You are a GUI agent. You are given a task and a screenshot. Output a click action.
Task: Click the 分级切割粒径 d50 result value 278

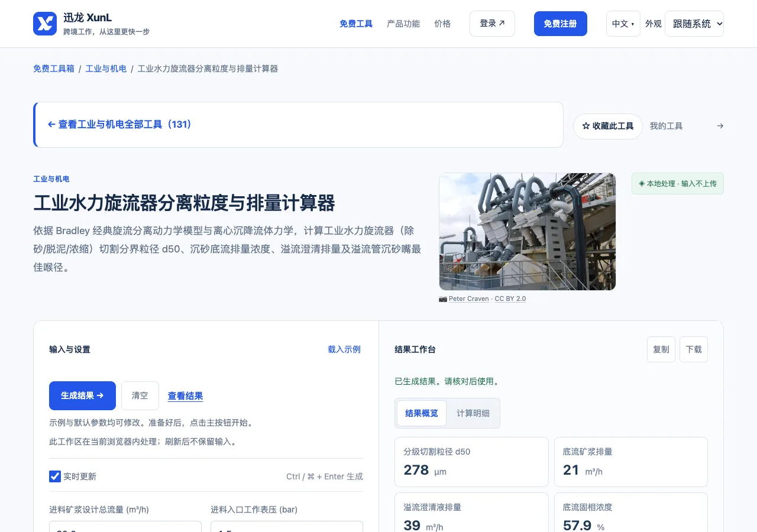coord(416,470)
